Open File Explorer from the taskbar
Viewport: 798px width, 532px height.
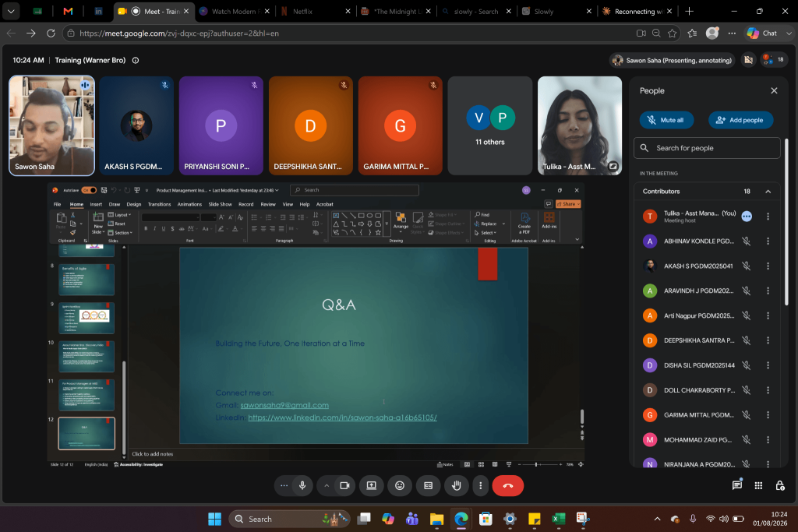pyautogui.click(x=436, y=519)
